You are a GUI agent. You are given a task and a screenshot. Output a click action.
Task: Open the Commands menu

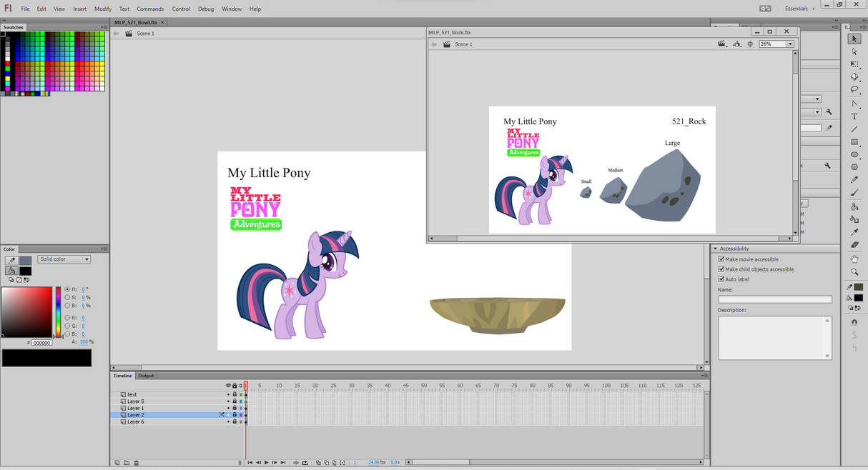(x=150, y=9)
